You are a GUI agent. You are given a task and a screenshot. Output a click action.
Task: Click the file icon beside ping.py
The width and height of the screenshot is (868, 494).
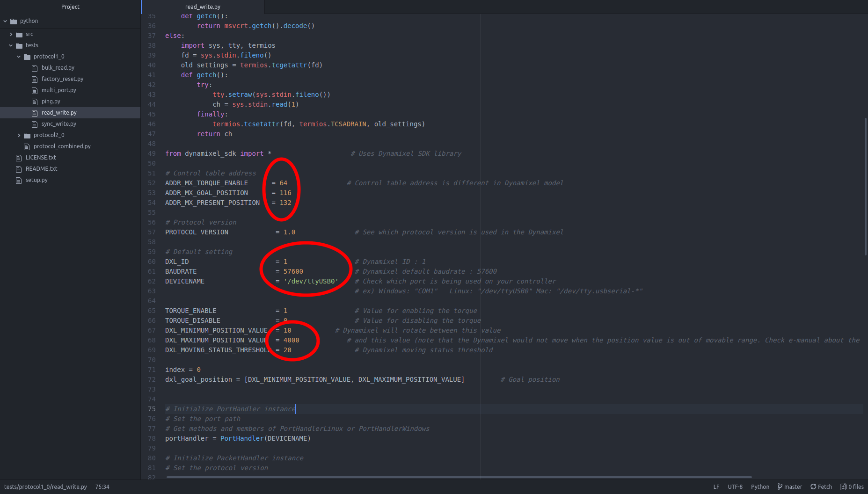click(x=35, y=101)
